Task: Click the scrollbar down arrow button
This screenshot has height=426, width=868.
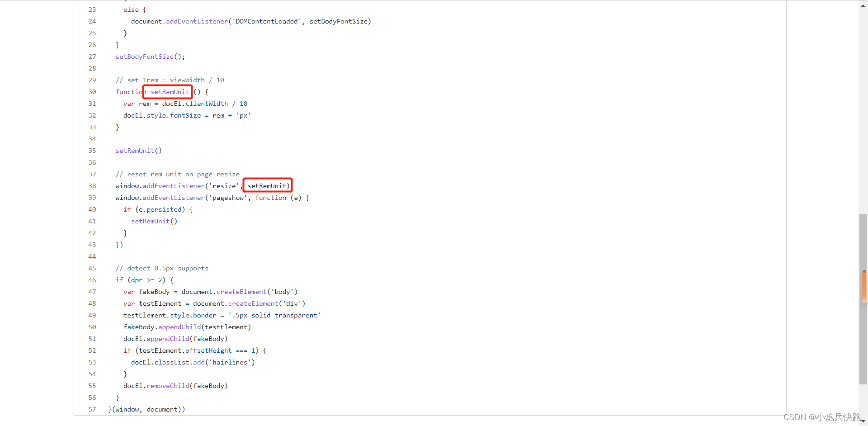Action: pyautogui.click(x=863, y=421)
